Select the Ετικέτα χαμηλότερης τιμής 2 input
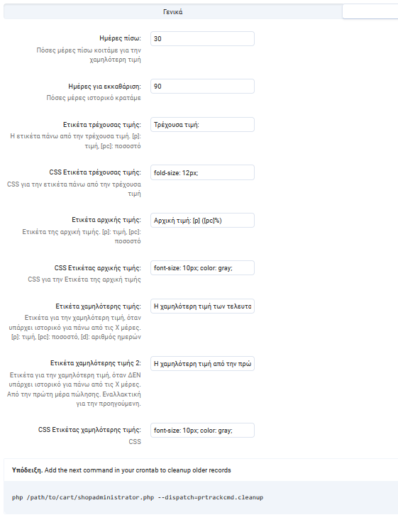 tap(202, 363)
